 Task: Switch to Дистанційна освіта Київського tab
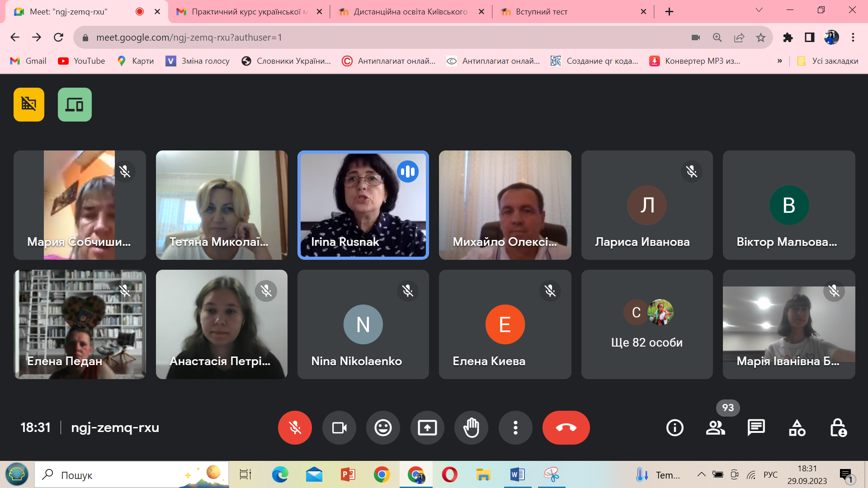tap(410, 12)
